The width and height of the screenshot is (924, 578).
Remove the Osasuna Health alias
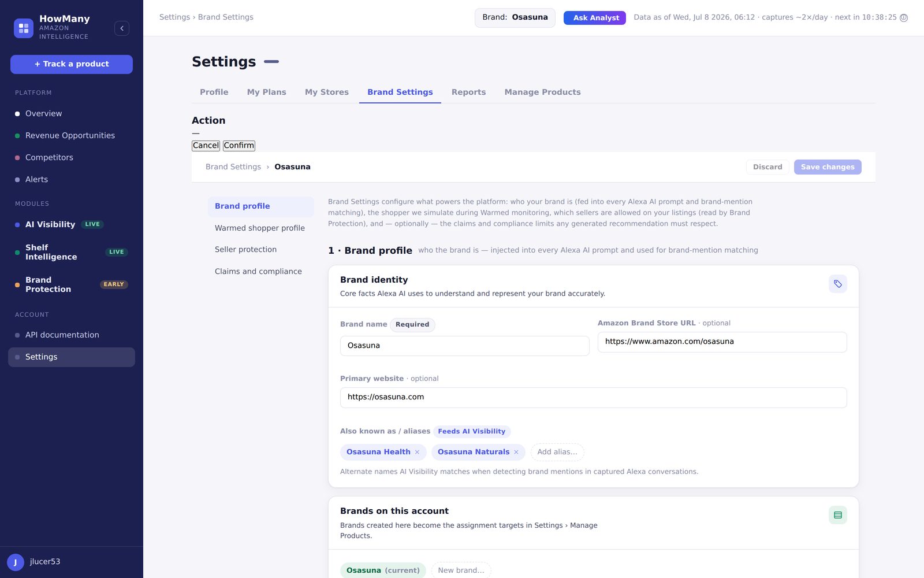[x=417, y=452]
